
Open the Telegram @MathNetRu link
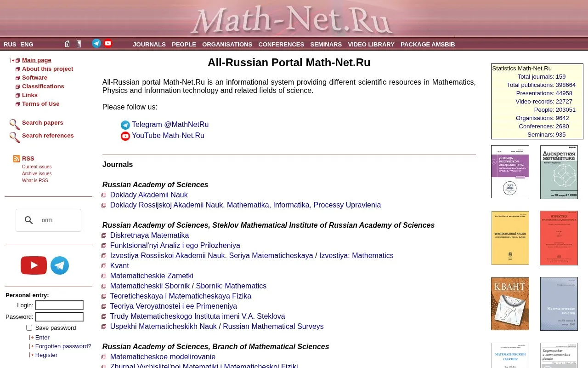(170, 125)
